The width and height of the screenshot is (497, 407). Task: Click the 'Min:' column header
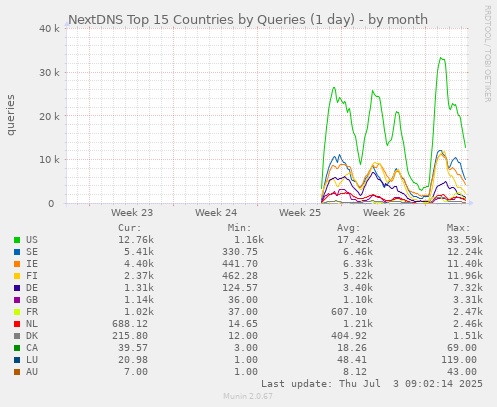pyautogui.click(x=239, y=228)
